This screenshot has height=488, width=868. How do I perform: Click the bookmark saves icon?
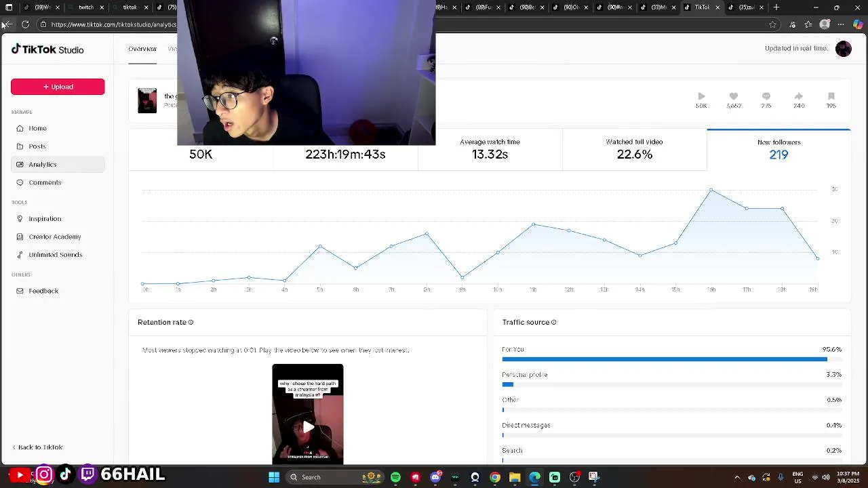coord(831,97)
